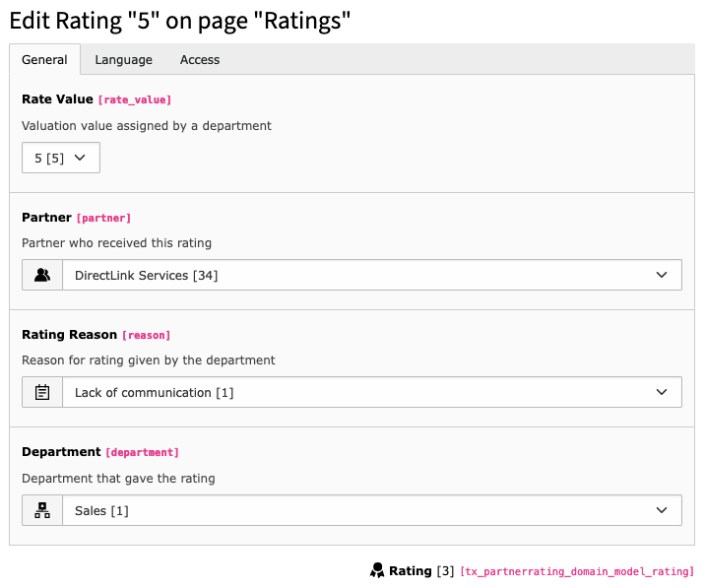Select the General tab
This screenshot has height=588, width=705.
pyautogui.click(x=44, y=59)
